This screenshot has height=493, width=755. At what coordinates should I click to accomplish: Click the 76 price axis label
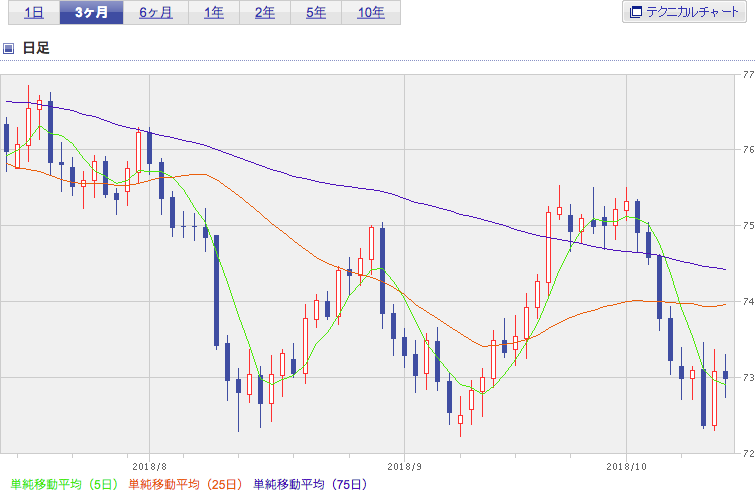748,150
